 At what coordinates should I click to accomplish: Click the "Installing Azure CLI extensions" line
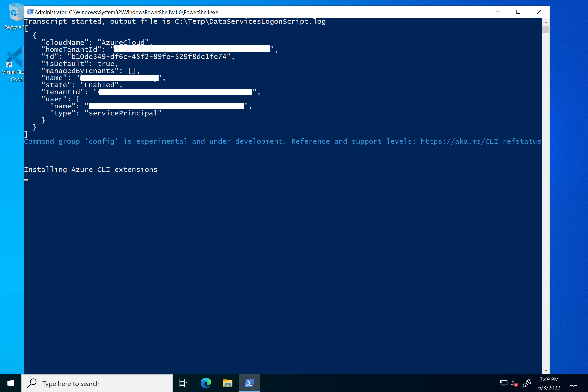click(91, 170)
